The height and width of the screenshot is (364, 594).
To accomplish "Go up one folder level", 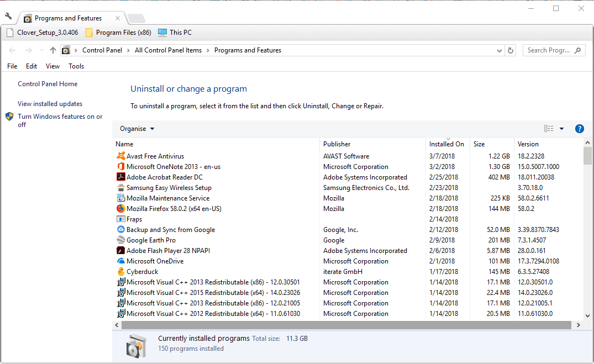I will tap(53, 50).
